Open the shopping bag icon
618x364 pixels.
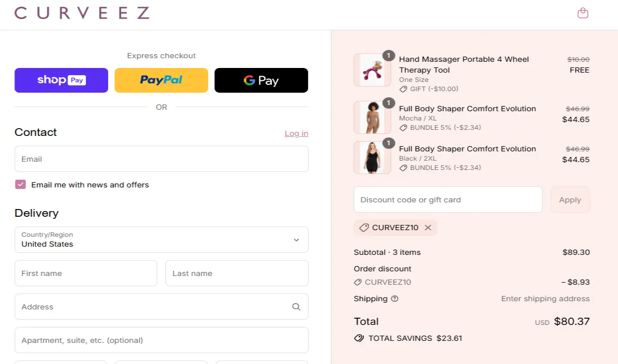coord(582,12)
